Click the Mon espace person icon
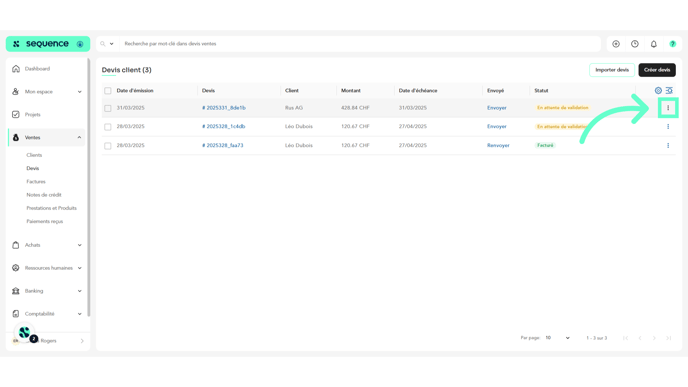The image size is (688, 387). pyautogui.click(x=16, y=92)
